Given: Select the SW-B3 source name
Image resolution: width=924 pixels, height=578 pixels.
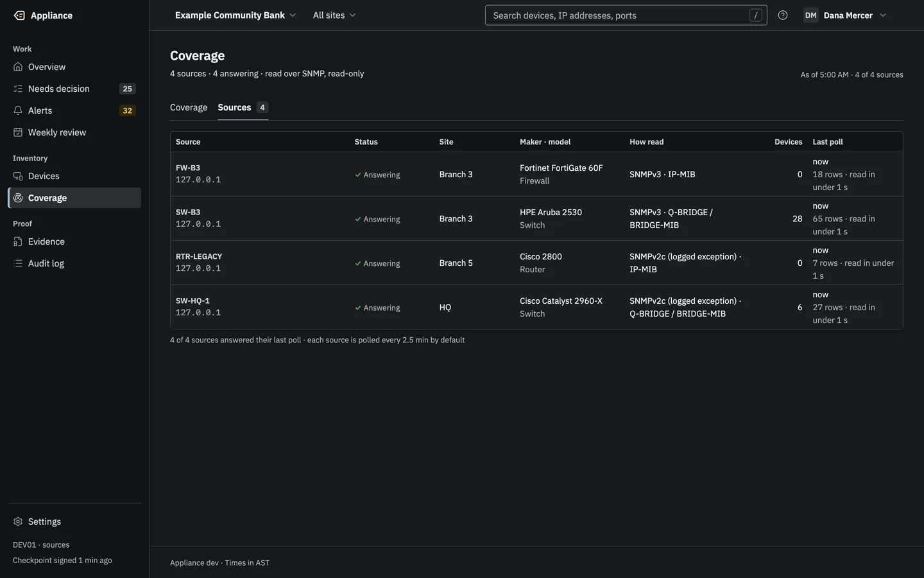Looking at the screenshot, I should point(188,213).
